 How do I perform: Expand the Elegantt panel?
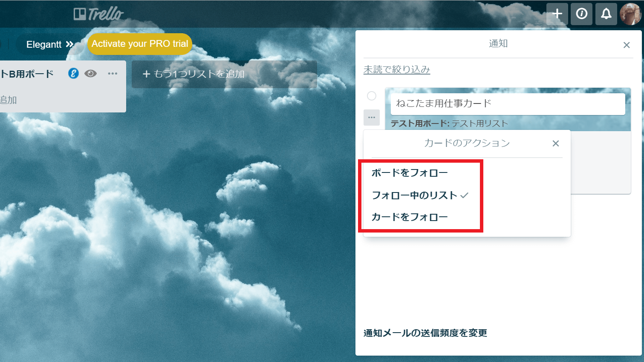click(x=50, y=44)
